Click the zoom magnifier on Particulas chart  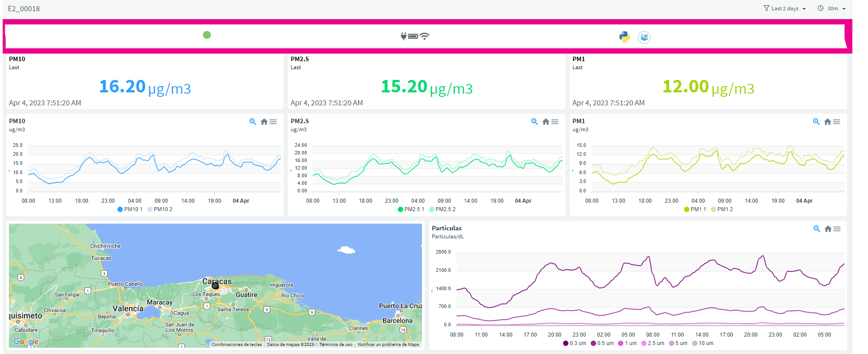[817, 229]
